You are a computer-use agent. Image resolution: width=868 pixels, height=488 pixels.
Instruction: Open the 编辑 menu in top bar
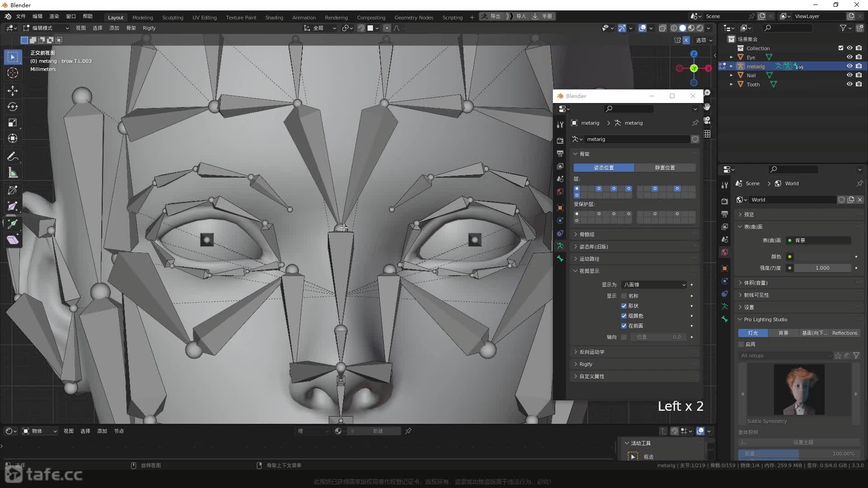pos(38,16)
